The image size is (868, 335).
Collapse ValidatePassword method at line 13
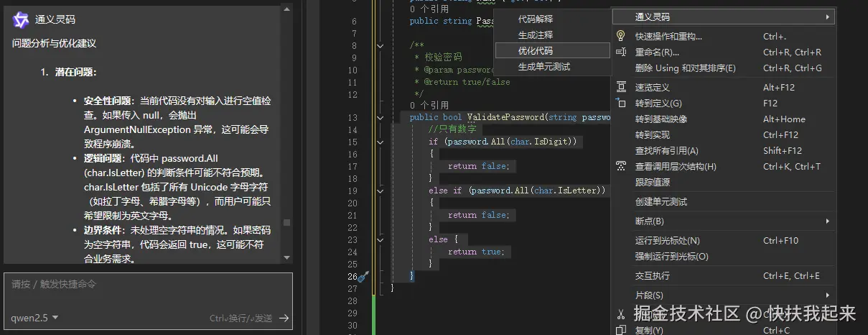point(381,117)
